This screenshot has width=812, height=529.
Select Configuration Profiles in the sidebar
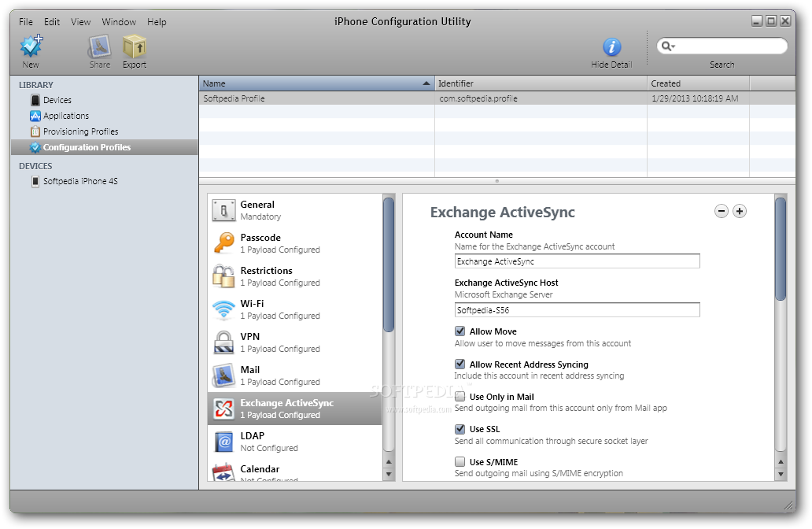tap(105, 147)
